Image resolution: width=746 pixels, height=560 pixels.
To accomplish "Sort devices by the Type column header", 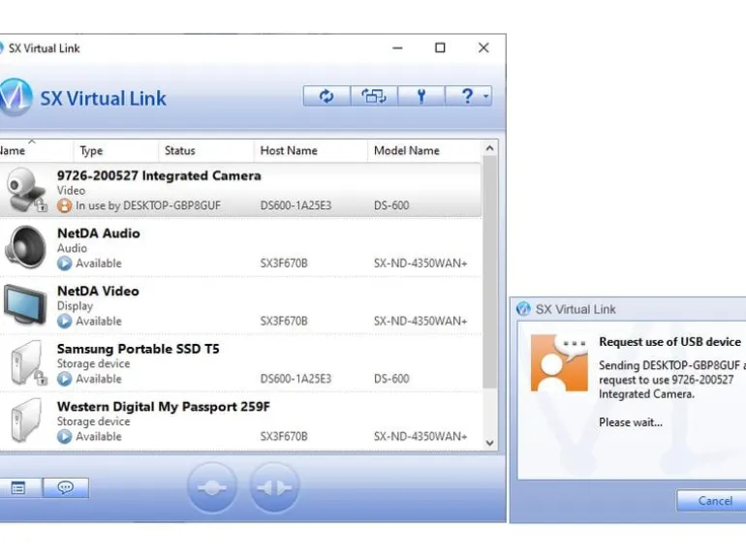I will tap(116, 151).
